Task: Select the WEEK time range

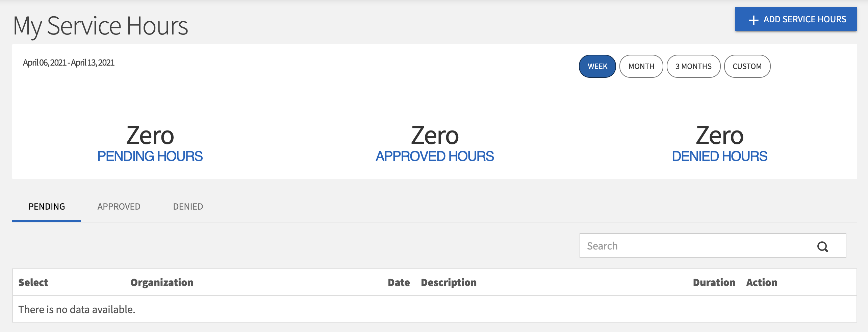Action: pyautogui.click(x=597, y=66)
